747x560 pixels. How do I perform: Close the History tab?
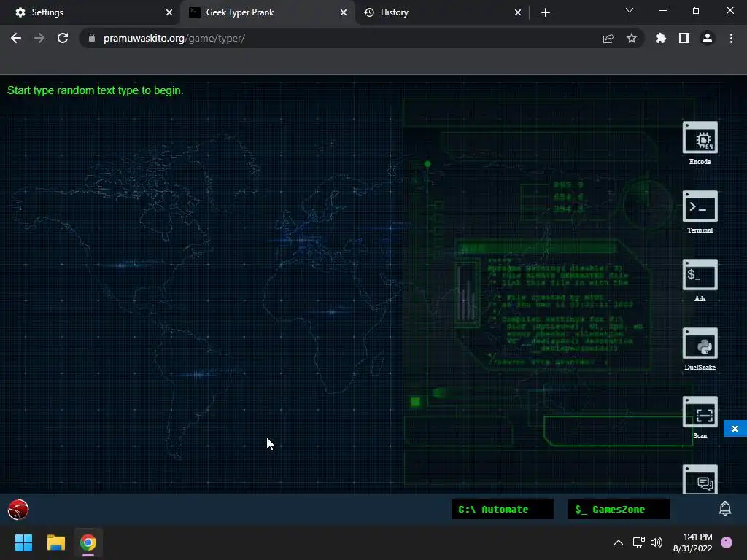[x=518, y=12]
